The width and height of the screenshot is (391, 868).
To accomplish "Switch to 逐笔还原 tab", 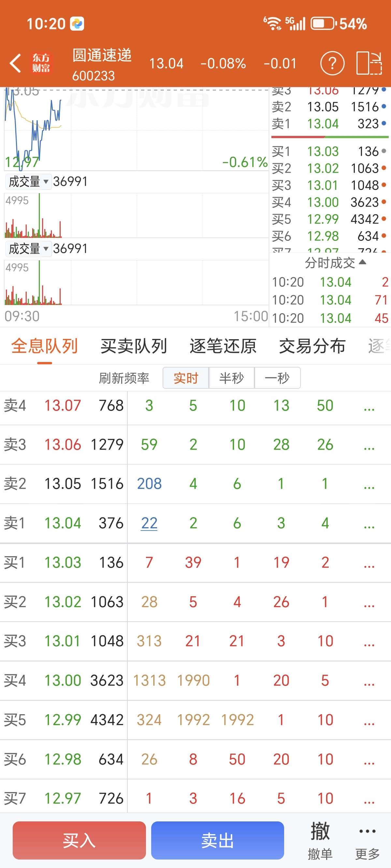I will pyautogui.click(x=223, y=346).
